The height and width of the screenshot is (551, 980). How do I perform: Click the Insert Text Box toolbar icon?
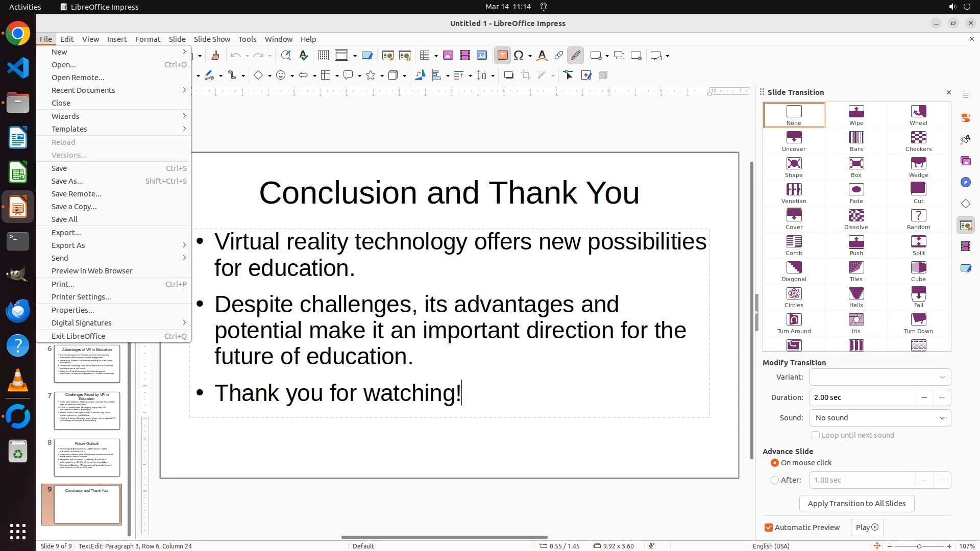click(502, 56)
